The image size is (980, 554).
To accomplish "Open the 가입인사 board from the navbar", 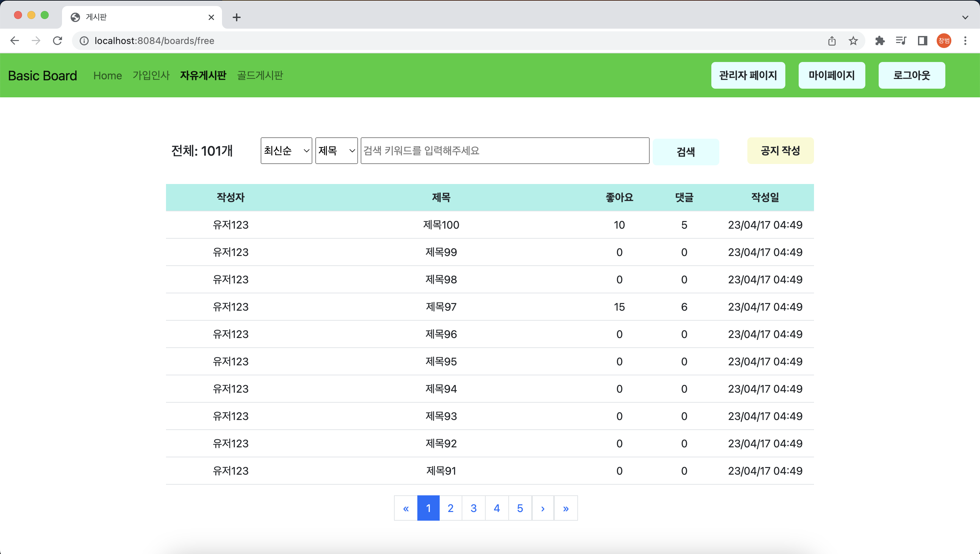I will [x=151, y=75].
